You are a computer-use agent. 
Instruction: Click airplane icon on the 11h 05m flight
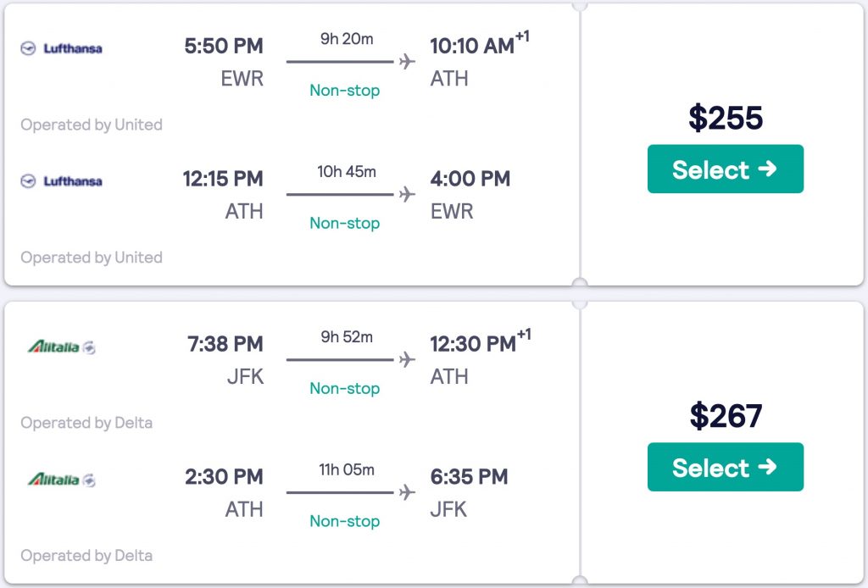pyautogui.click(x=407, y=492)
